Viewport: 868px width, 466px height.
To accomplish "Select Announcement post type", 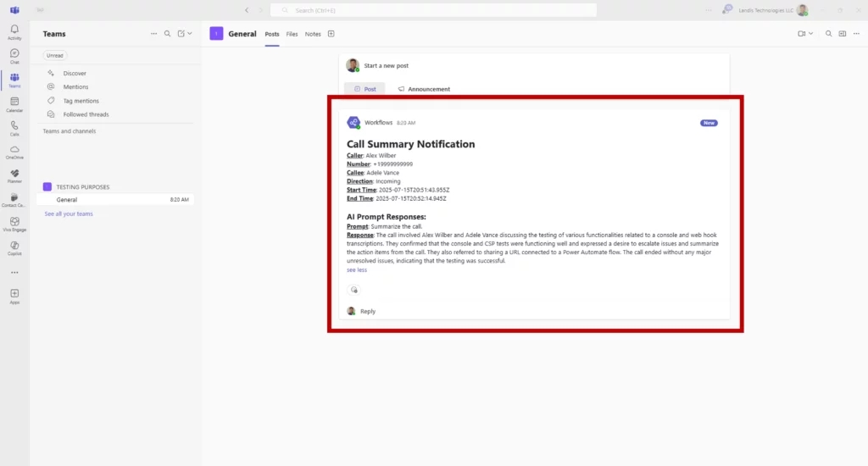I will (424, 89).
